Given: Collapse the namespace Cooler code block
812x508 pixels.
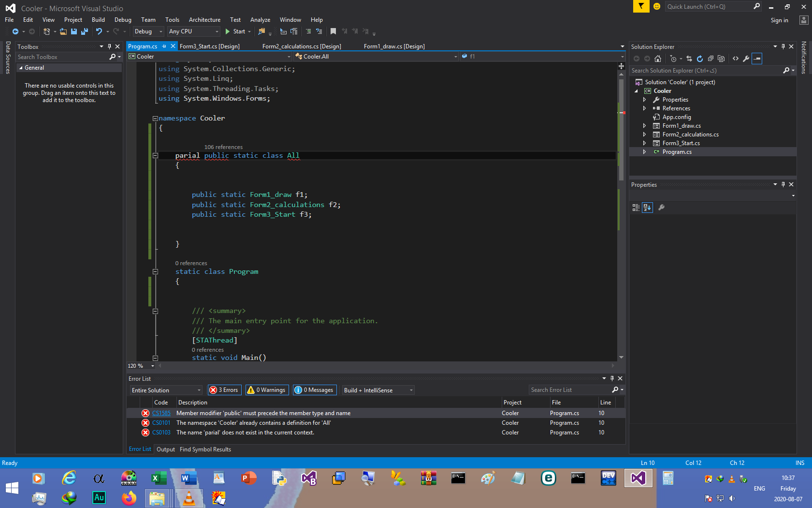Looking at the screenshot, I should (155, 119).
